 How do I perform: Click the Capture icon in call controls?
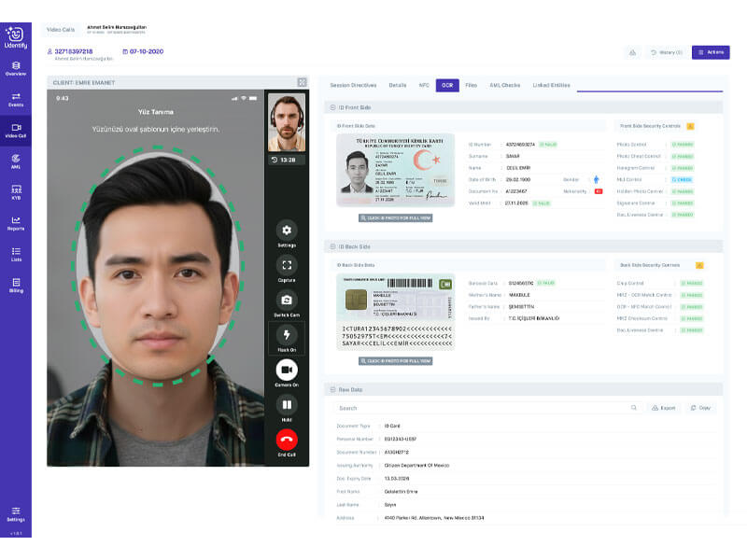[287, 266]
